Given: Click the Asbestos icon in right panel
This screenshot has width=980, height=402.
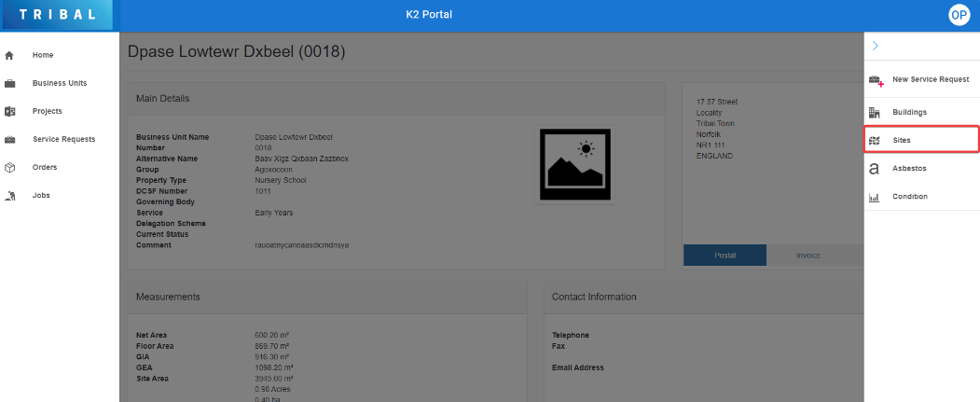Looking at the screenshot, I should (x=875, y=169).
